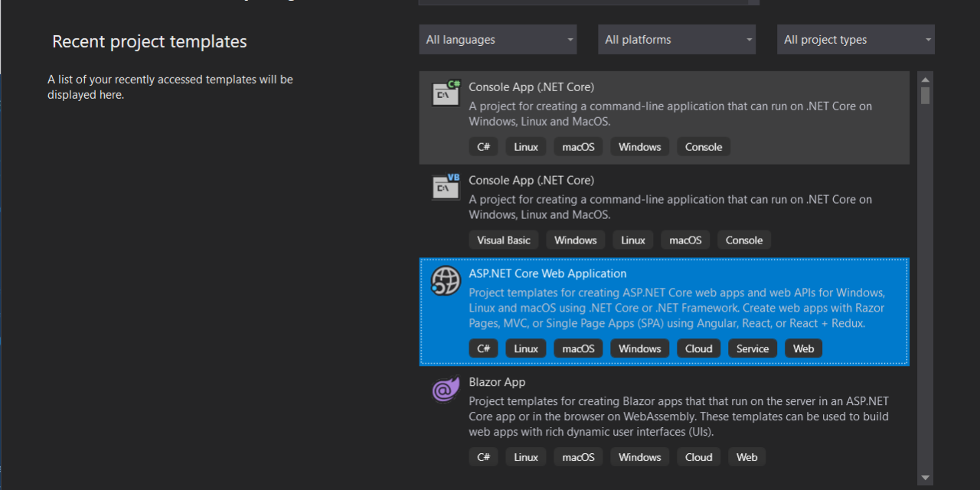Click the C# Console App template icon

click(x=446, y=93)
